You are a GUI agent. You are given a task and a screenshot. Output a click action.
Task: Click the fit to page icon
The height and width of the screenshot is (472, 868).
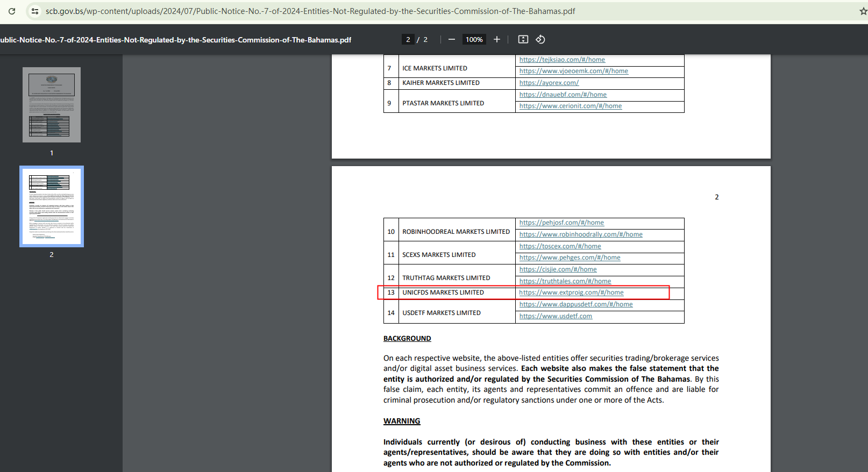523,39
